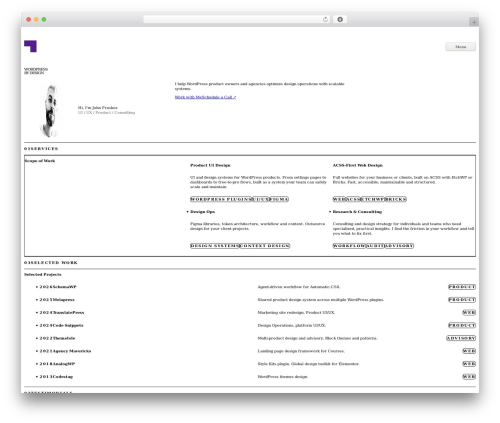Click the Selected Projects heading
The height and width of the screenshot is (423, 500).
(43, 275)
